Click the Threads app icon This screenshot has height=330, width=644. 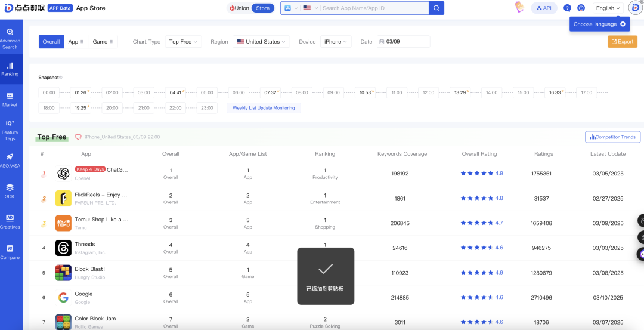tap(63, 248)
